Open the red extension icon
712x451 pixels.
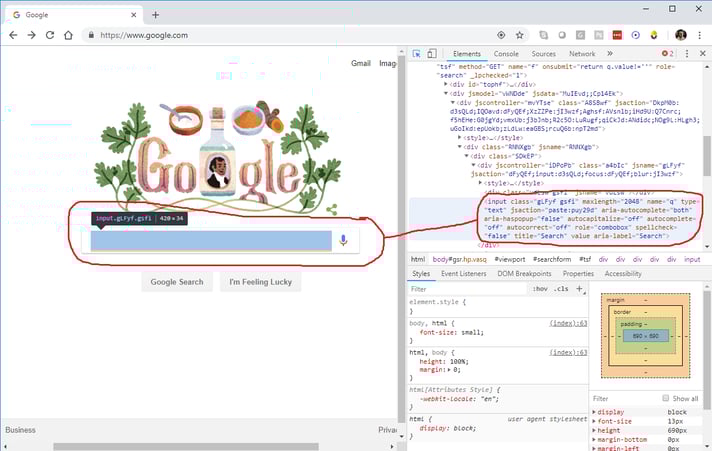(x=617, y=35)
